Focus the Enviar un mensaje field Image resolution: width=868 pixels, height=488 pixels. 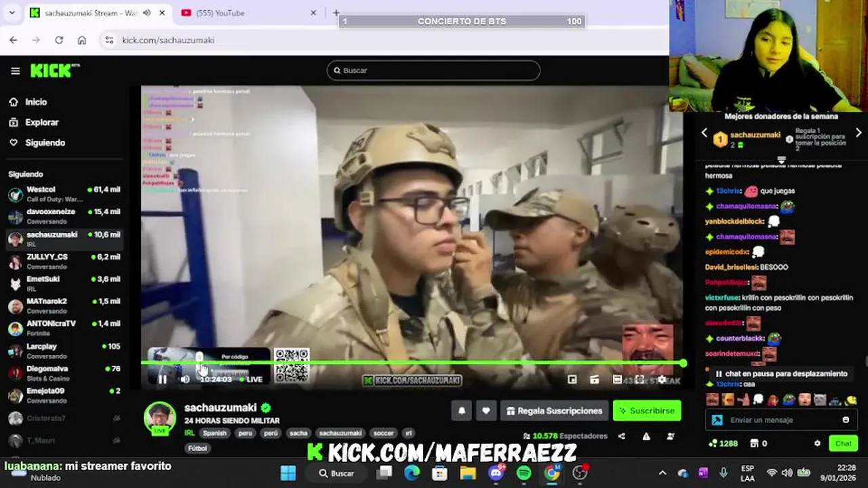click(x=781, y=420)
